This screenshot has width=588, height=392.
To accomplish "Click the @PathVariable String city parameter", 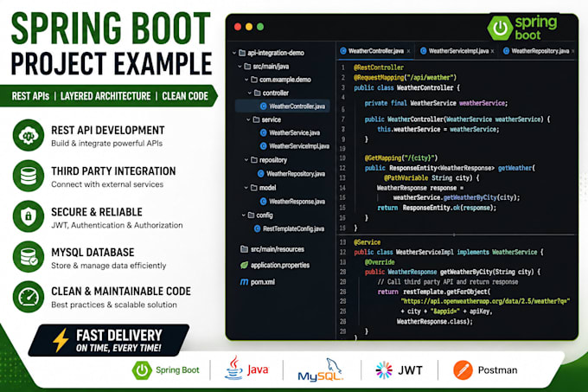I will [x=427, y=177].
